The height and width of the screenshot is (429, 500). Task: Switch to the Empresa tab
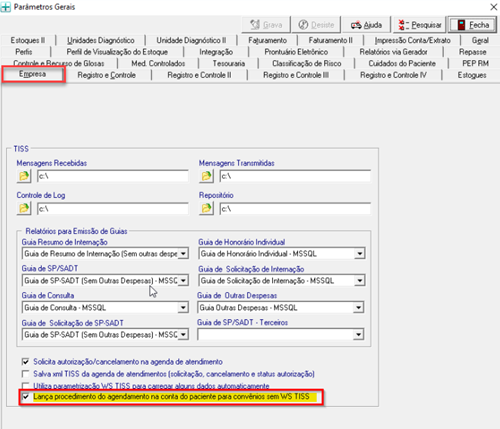point(32,74)
